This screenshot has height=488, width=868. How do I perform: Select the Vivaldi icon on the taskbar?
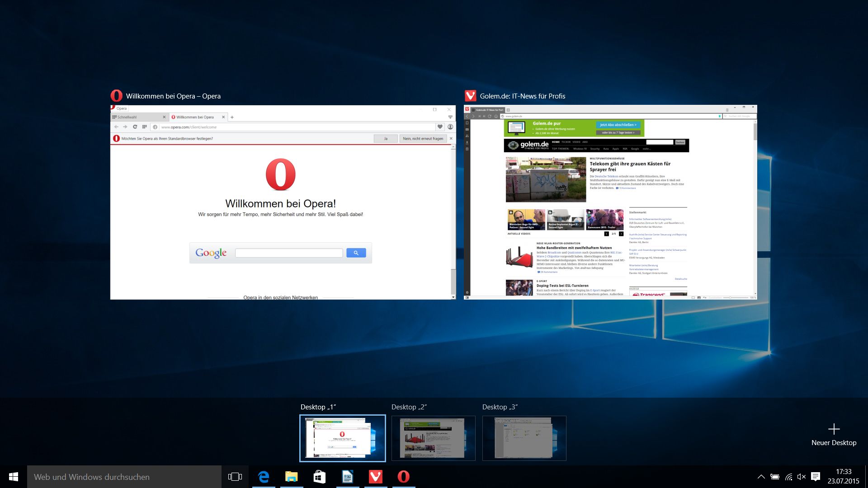pos(376,477)
